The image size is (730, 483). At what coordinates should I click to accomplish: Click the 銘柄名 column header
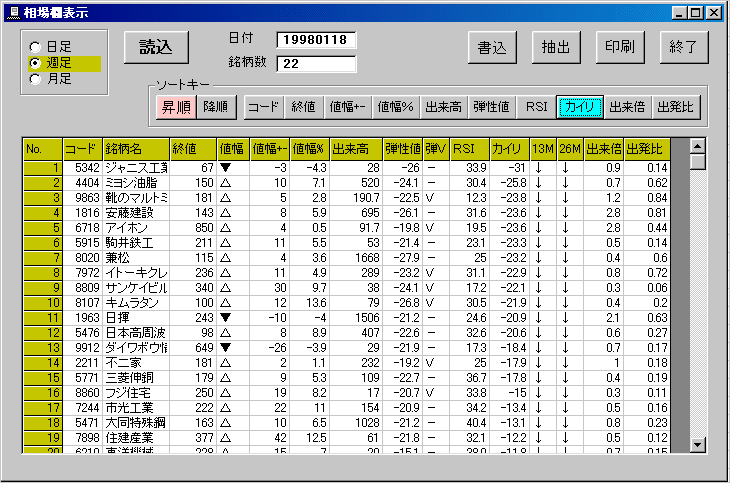click(136, 149)
